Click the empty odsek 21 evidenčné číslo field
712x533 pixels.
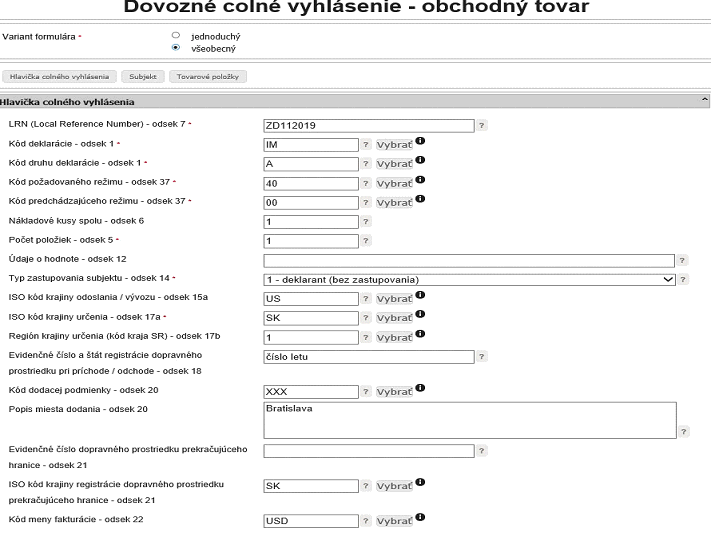pyautogui.click(x=369, y=451)
